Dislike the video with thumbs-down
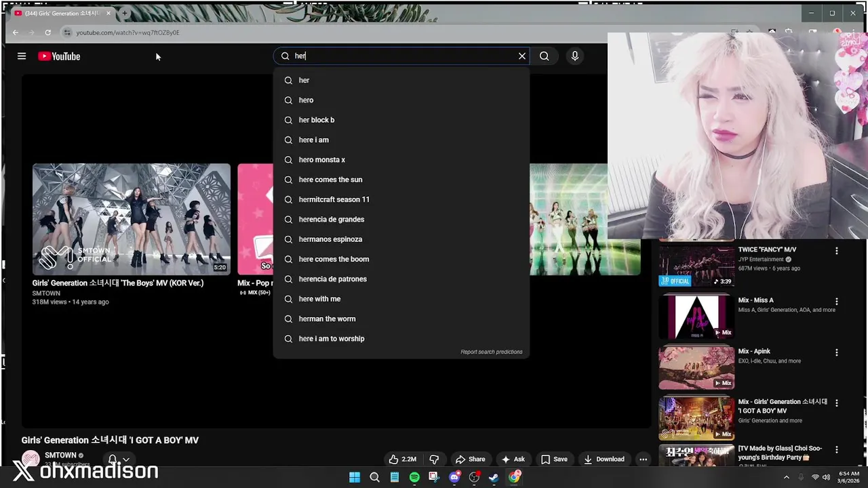This screenshot has height=488, width=868. (434, 459)
